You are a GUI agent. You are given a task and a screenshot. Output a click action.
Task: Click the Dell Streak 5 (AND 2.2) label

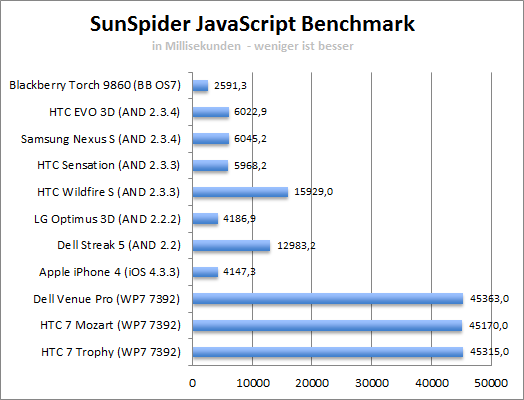(x=119, y=245)
